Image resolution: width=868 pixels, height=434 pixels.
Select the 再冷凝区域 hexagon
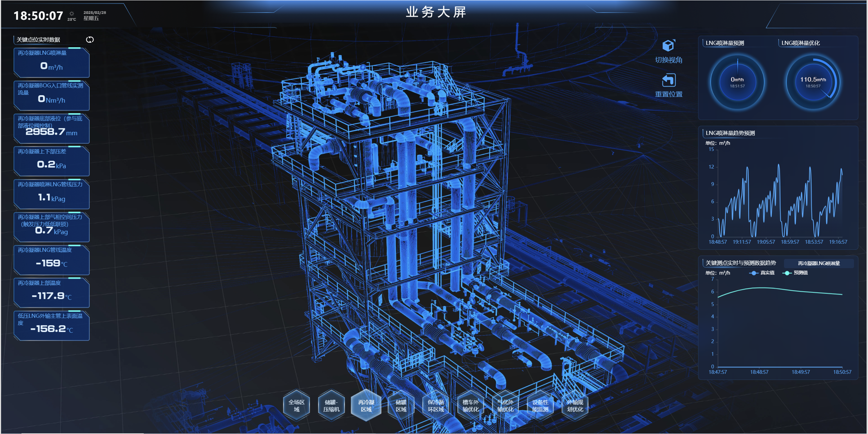click(x=366, y=406)
